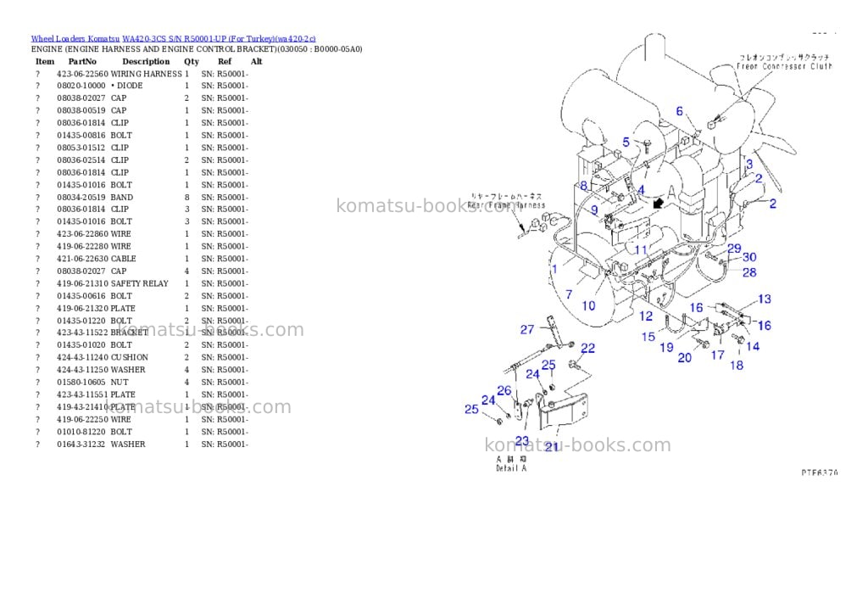Click the Alt column header

(x=256, y=61)
